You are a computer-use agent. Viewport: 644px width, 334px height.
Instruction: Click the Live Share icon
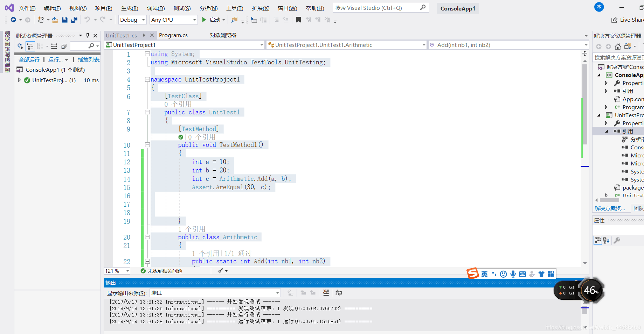pos(614,20)
